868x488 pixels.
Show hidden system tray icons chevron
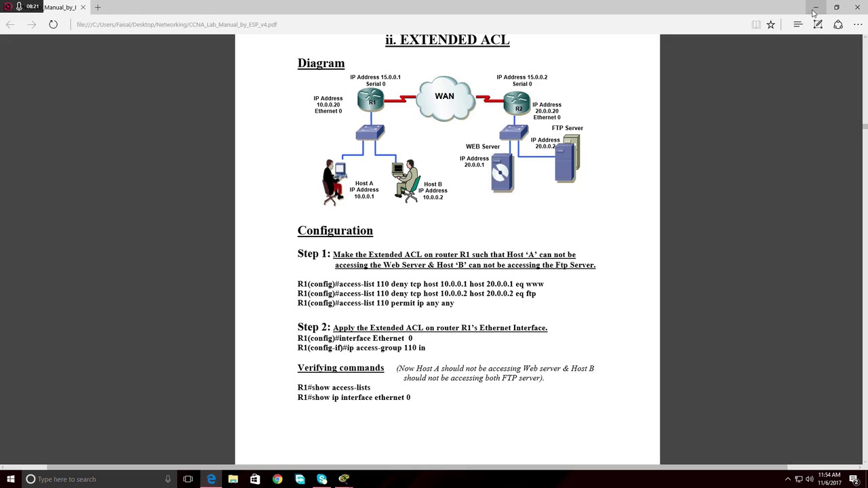787,479
